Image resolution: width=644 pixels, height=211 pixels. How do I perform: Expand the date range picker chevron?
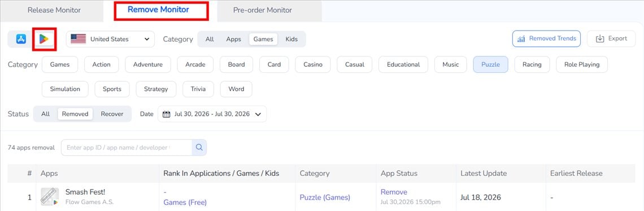(258, 114)
